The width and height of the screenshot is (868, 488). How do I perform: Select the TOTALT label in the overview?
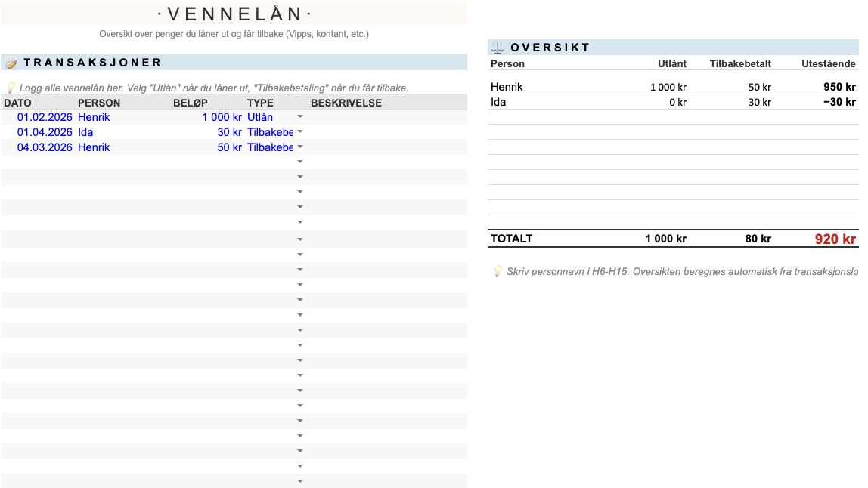[x=512, y=239]
